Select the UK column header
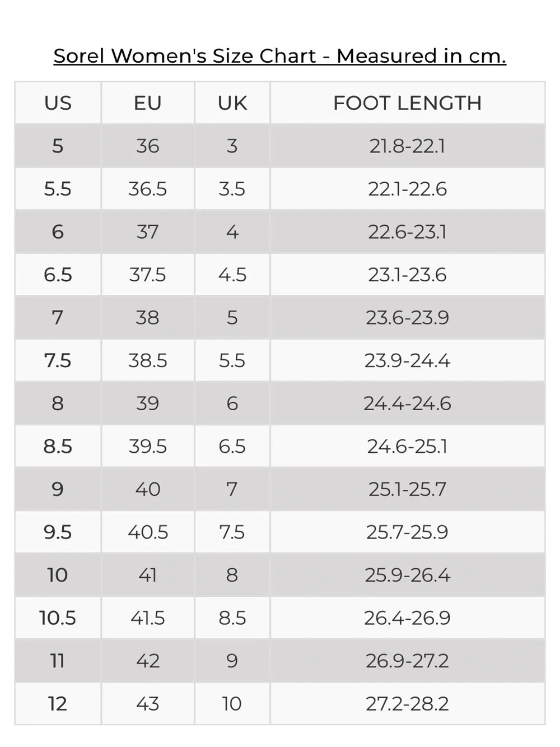Viewport: 560px width, 747px height. [232, 103]
